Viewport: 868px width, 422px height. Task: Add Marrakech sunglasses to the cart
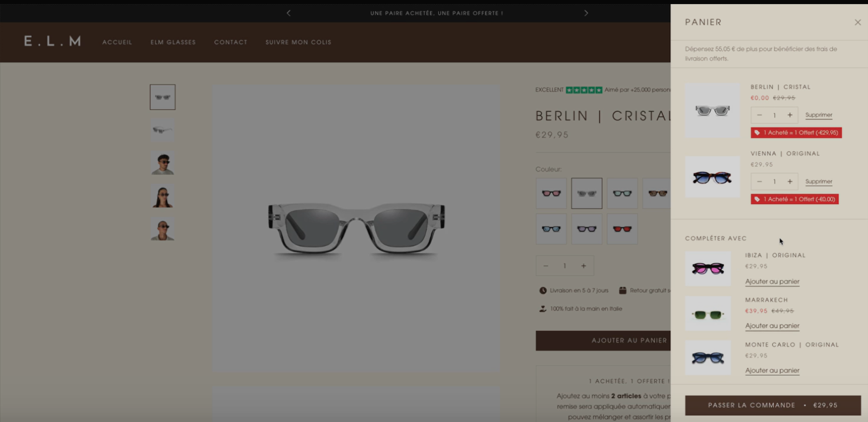[772, 326]
